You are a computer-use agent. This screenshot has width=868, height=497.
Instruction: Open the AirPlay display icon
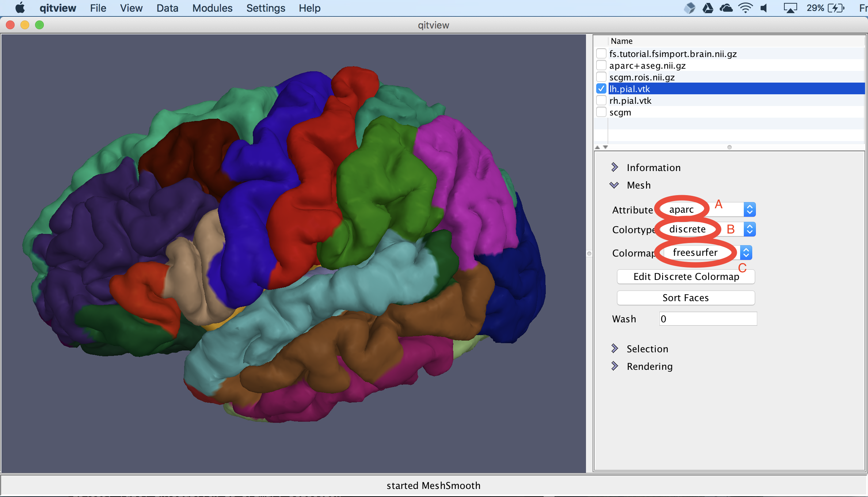790,8
